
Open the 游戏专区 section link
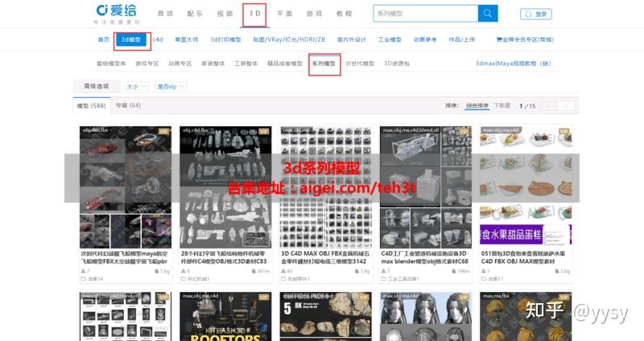pyautogui.click(x=147, y=64)
